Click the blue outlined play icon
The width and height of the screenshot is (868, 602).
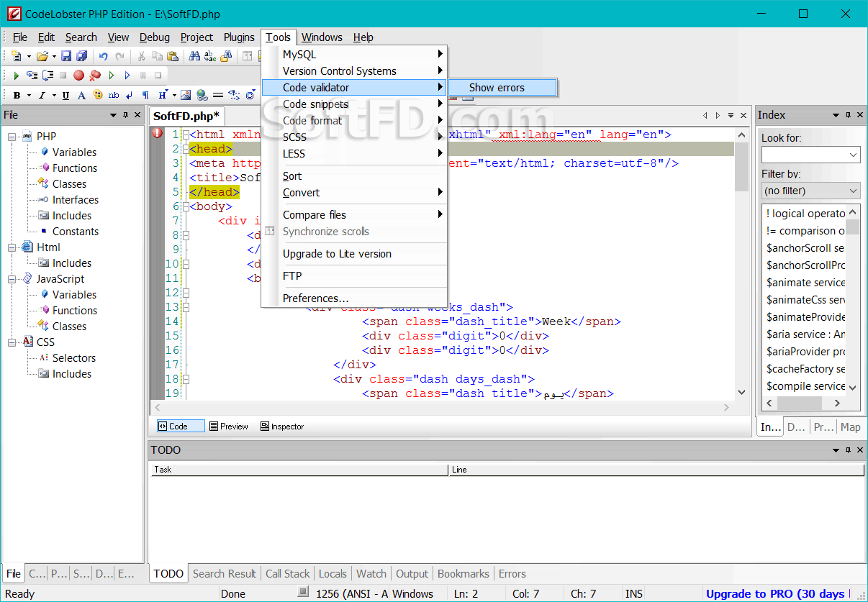tap(127, 75)
